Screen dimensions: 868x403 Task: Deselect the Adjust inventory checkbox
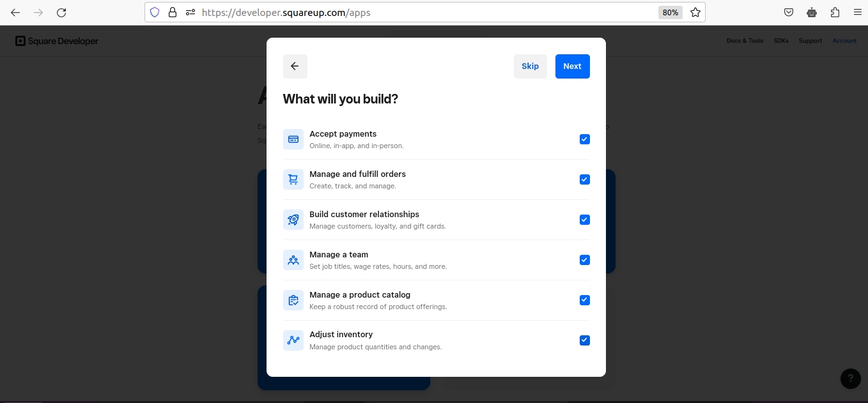[584, 340]
